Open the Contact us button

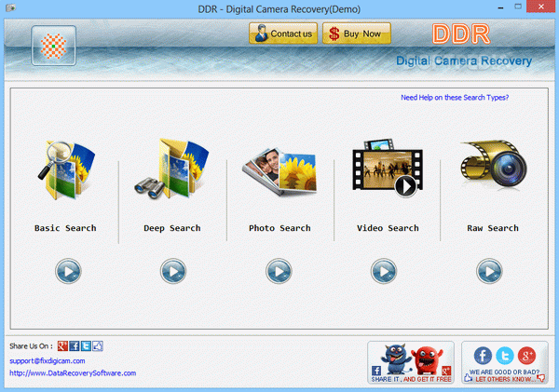click(x=283, y=34)
